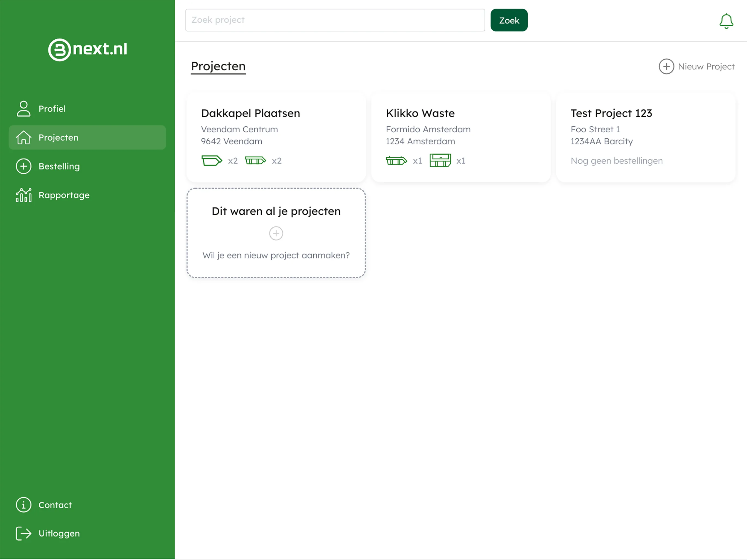Click '9642 Veendam' text
This screenshot has width=747, height=560.
[x=232, y=141]
